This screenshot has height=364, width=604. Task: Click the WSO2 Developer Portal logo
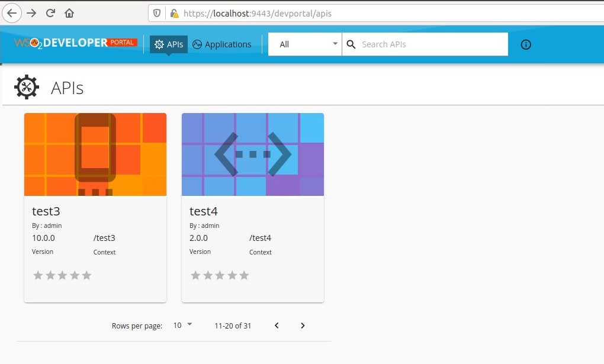(76, 43)
